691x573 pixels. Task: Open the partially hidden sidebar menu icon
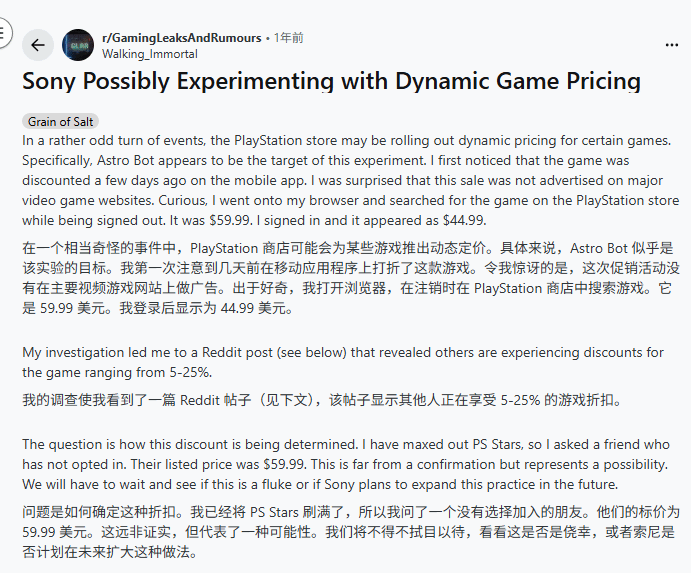pyautogui.click(x=4, y=32)
